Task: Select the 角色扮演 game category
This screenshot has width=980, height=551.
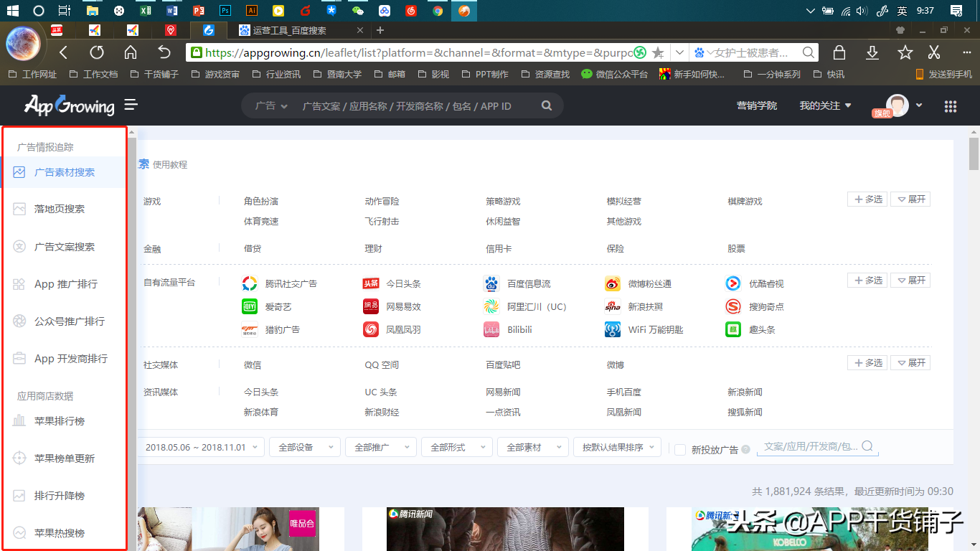Action: click(x=261, y=202)
